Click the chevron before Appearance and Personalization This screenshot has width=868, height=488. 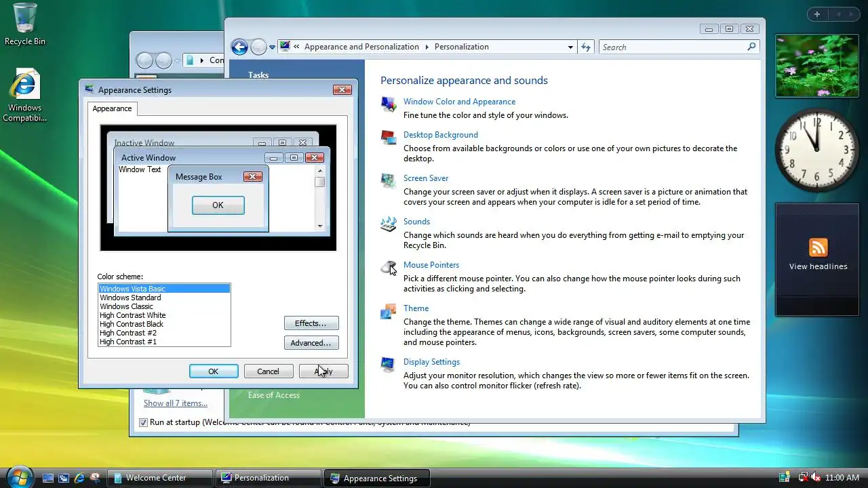[297, 47]
